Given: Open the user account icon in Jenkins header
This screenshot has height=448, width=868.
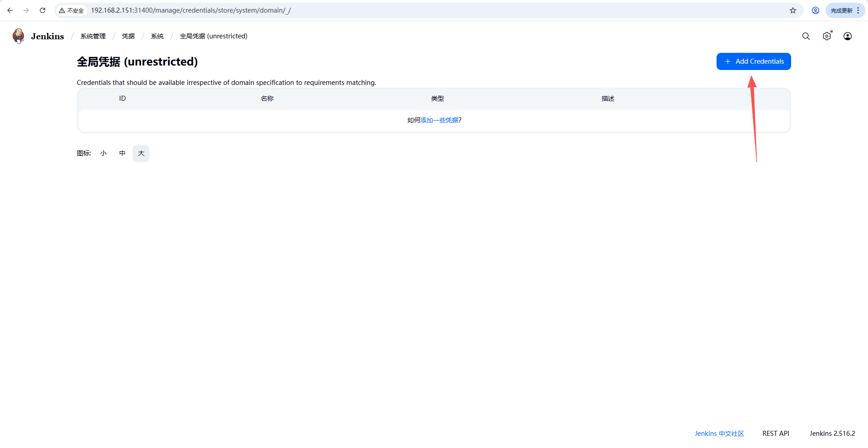Looking at the screenshot, I should [x=848, y=36].
